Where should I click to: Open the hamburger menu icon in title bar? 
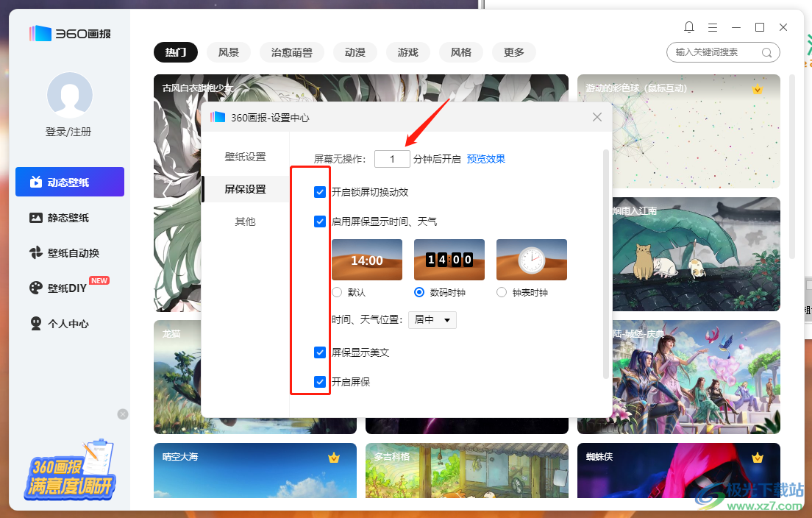[713, 27]
